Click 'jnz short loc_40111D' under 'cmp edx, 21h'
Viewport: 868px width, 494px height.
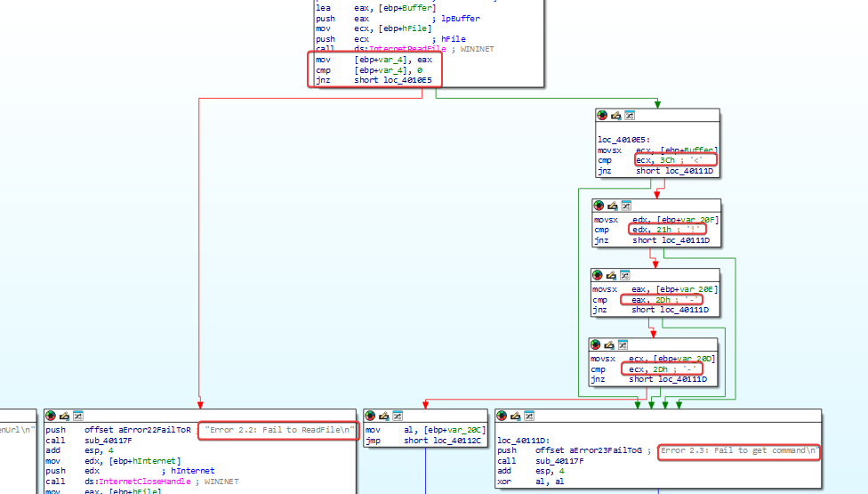pos(652,240)
